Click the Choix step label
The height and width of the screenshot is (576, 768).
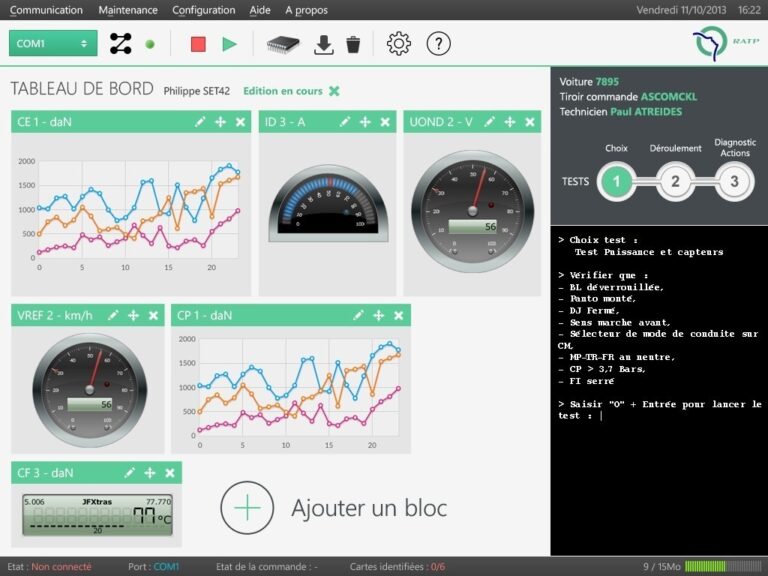(x=616, y=148)
